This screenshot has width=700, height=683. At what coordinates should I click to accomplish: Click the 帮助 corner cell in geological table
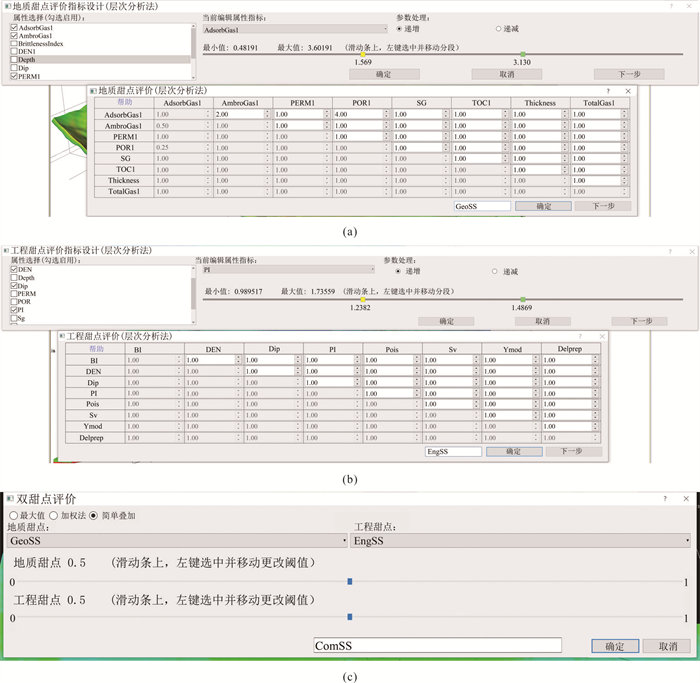[124, 102]
